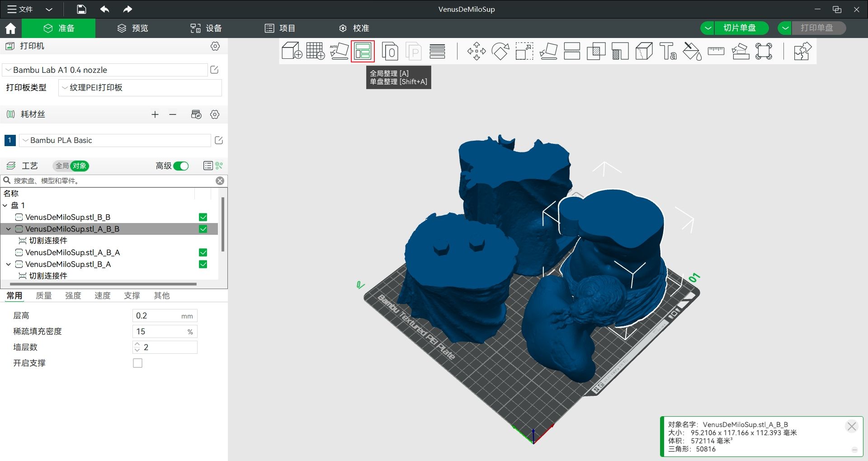The height and width of the screenshot is (461, 868).
Task: Switch process scope to 对象
Action: click(x=80, y=166)
